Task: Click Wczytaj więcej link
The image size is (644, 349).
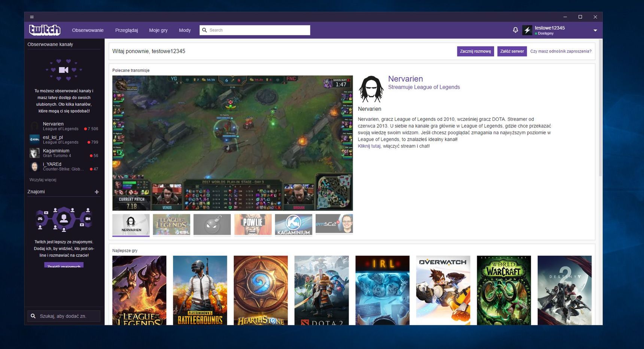Action: coord(43,180)
